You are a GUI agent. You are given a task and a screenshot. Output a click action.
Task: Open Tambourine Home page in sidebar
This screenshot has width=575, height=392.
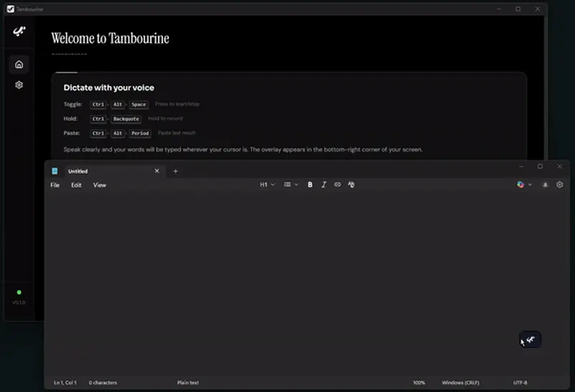[x=19, y=64]
